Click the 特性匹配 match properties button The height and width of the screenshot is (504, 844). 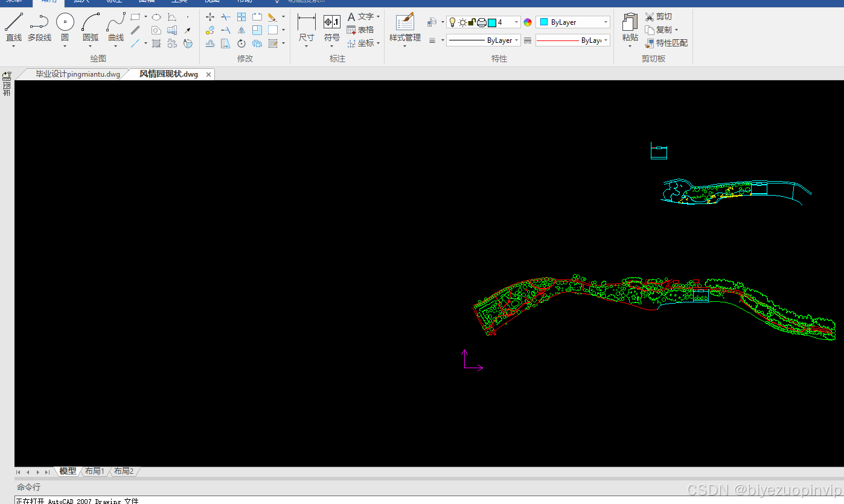[666, 43]
